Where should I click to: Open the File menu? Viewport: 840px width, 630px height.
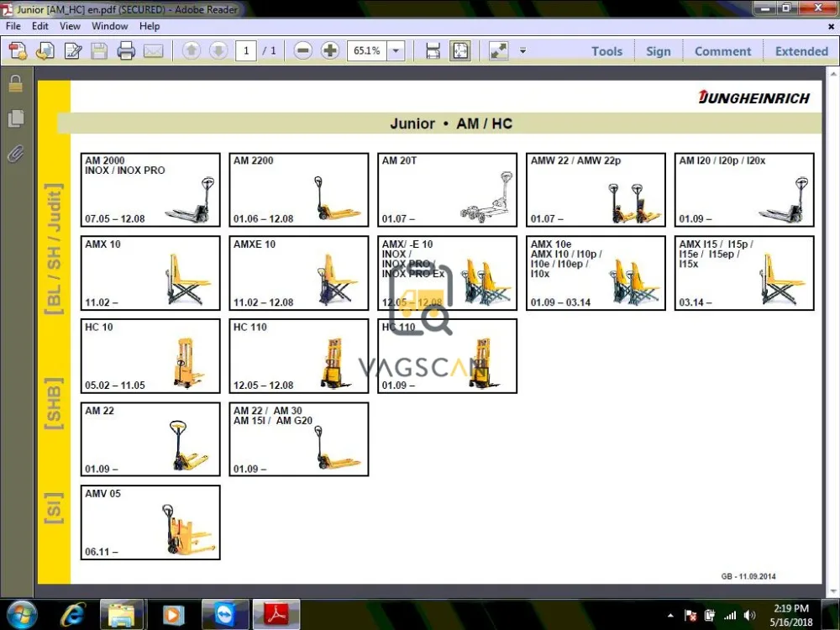pyautogui.click(x=13, y=26)
